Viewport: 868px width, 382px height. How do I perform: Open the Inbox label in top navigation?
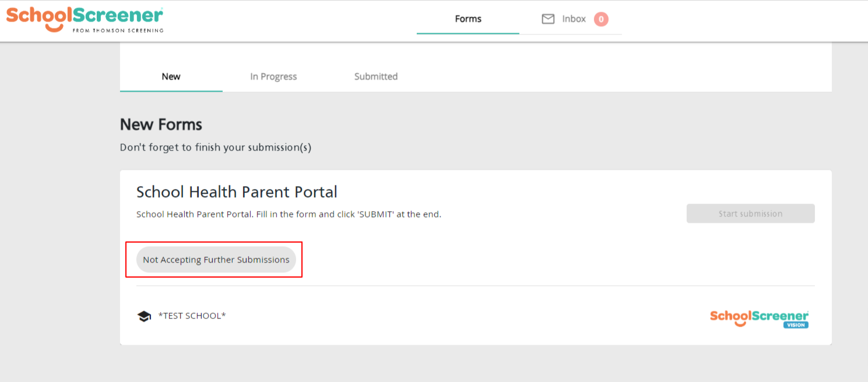point(574,19)
